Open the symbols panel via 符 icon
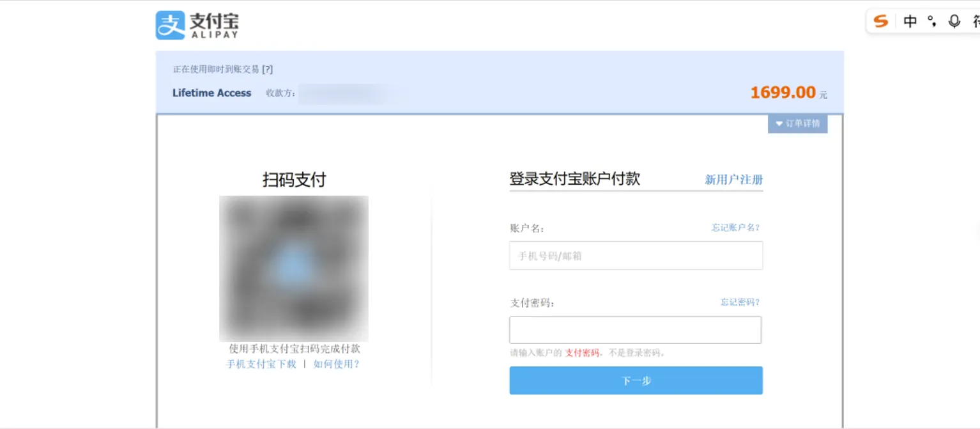This screenshot has height=429, width=980. click(x=976, y=21)
